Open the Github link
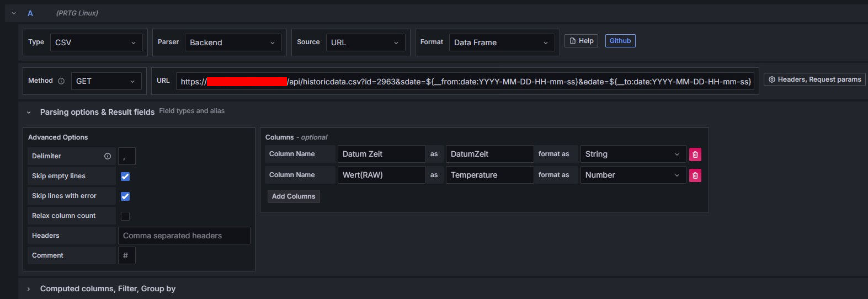 click(620, 41)
